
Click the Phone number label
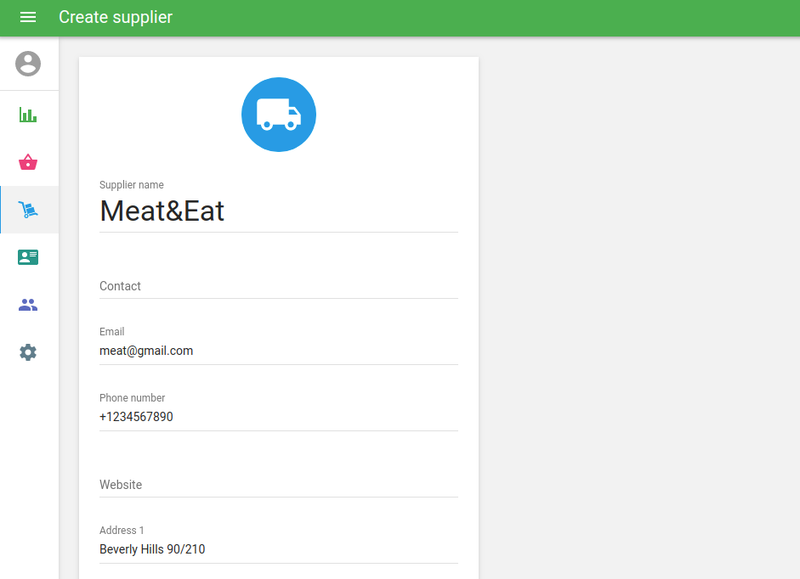click(132, 398)
